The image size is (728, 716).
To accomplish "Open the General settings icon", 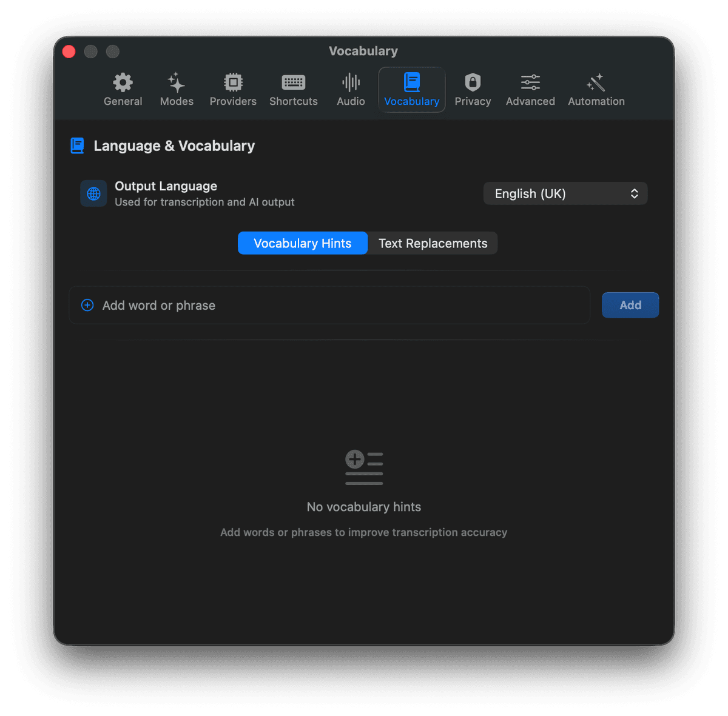I will click(123, 83).
